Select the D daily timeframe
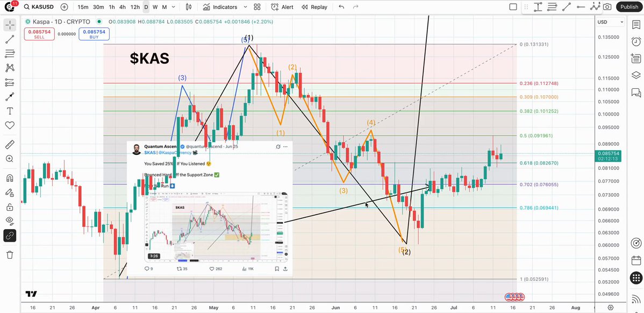The image size is (644, 313). click(x=146, y=7)
